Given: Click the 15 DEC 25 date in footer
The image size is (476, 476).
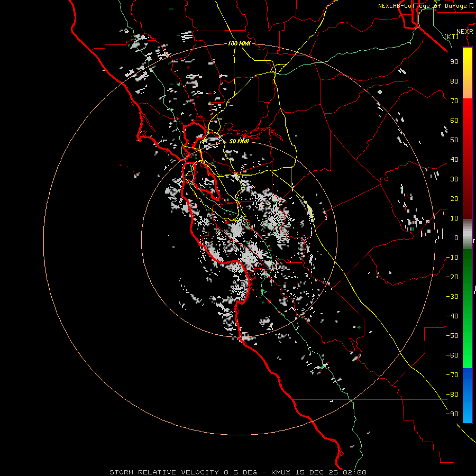Looking at the screenshot, I should tap(317, 472).
